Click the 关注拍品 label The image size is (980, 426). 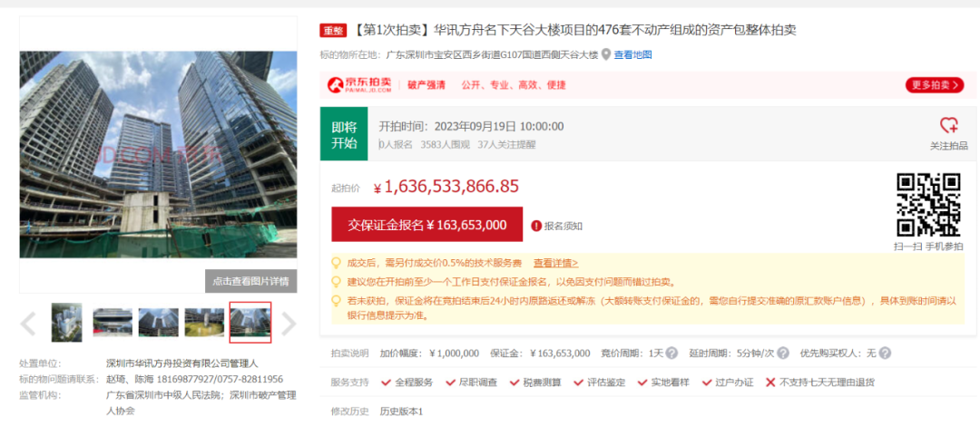coord(949,146)
